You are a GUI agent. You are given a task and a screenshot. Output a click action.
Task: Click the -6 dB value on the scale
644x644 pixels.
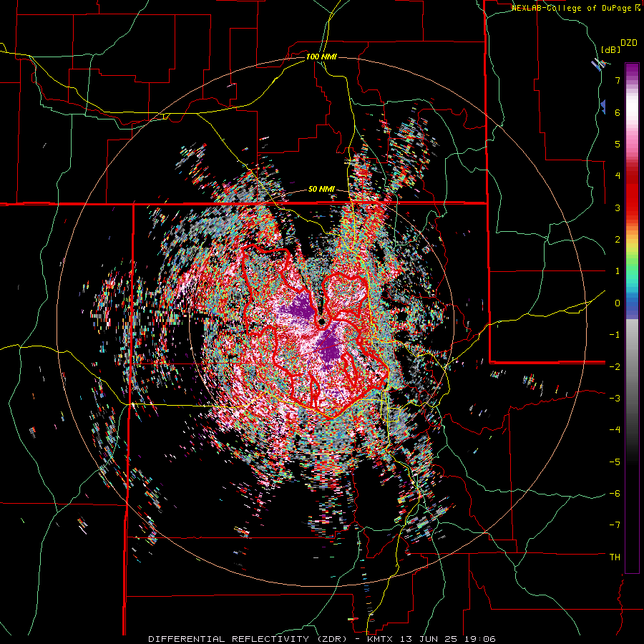click(615, 494)
